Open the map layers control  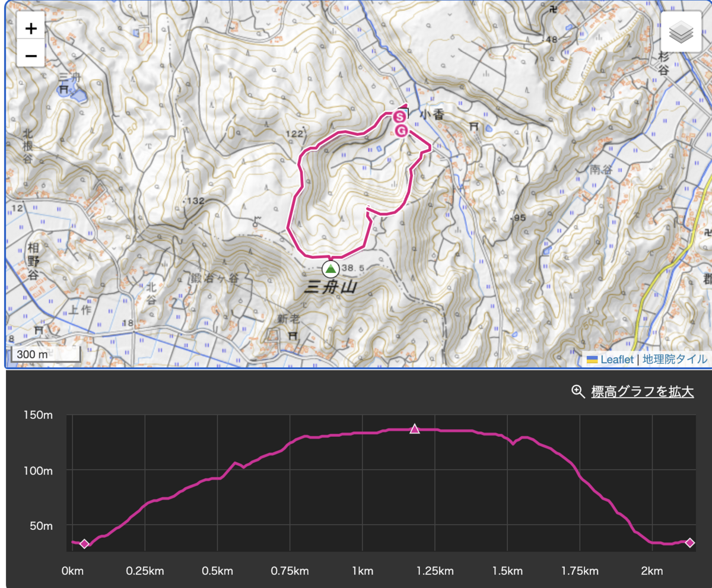pos(681,33)
